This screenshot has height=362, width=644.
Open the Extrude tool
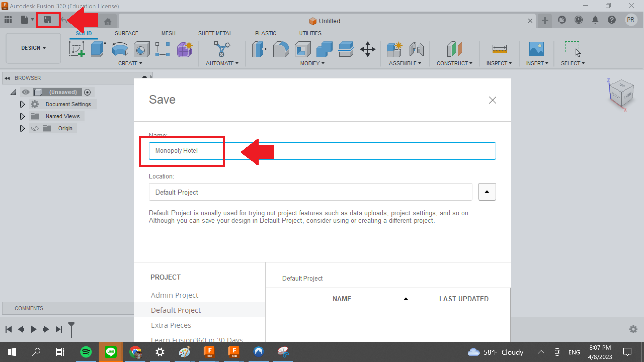coord(98,49)
